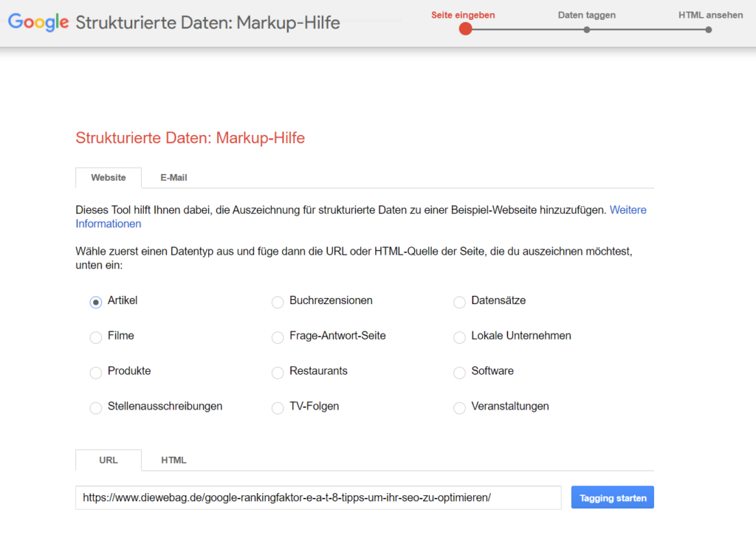
Task: Focus the URL input field
Action: [318, 497]
